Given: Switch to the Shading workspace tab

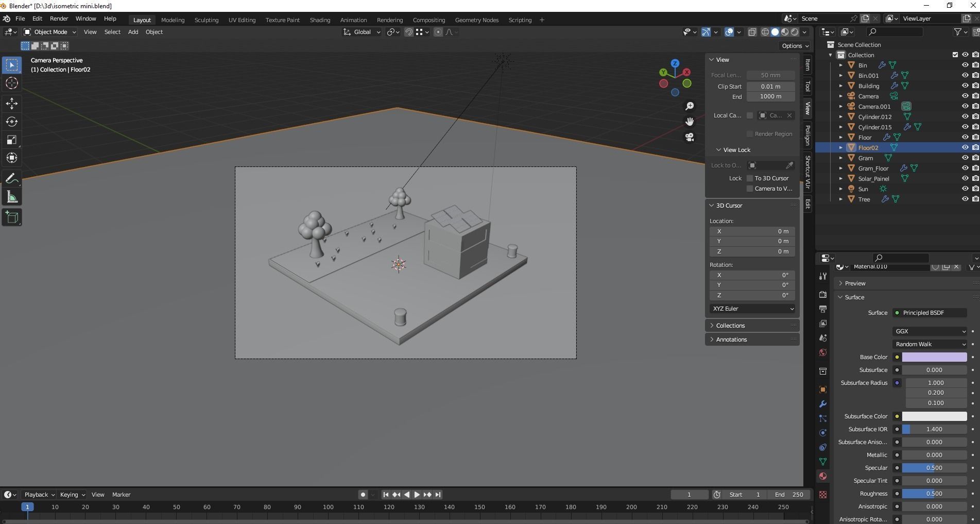Looking at the screenshot, I should pos(320,20).
